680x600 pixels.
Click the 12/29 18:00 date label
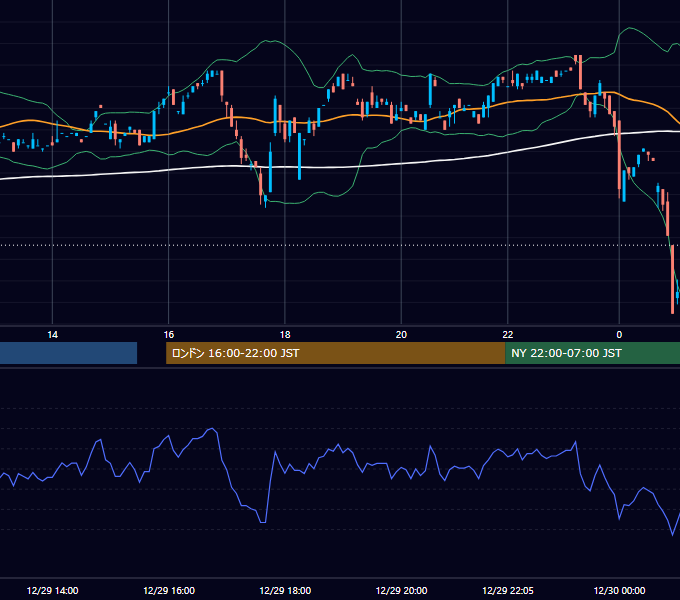(x=285, y=590)
